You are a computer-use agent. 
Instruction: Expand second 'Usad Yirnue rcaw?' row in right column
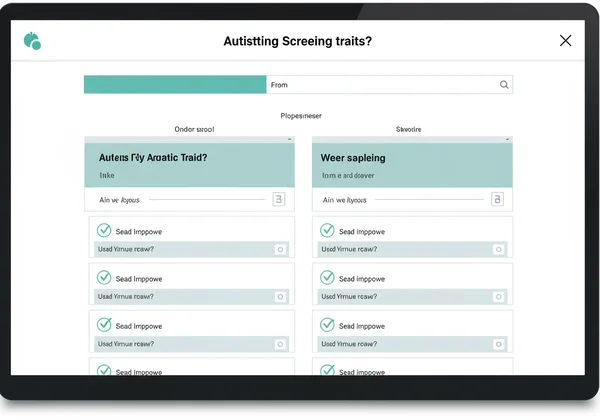coord(400,297)
